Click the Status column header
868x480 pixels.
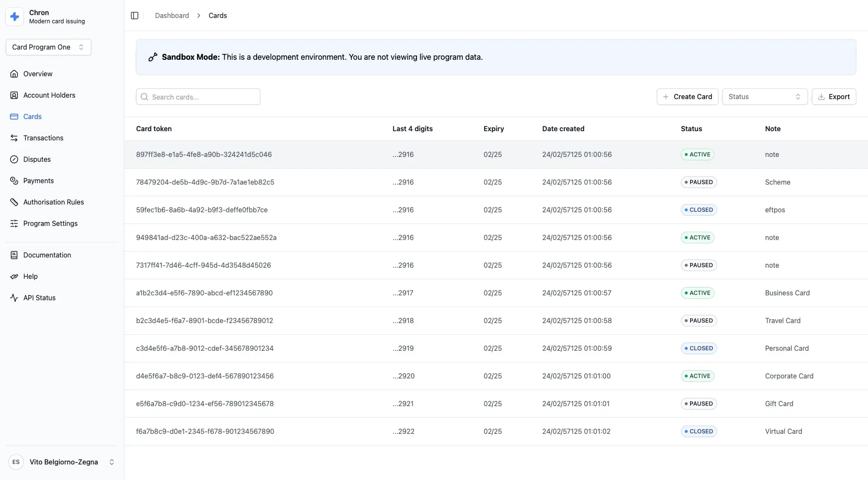click(x=691, y=129)
